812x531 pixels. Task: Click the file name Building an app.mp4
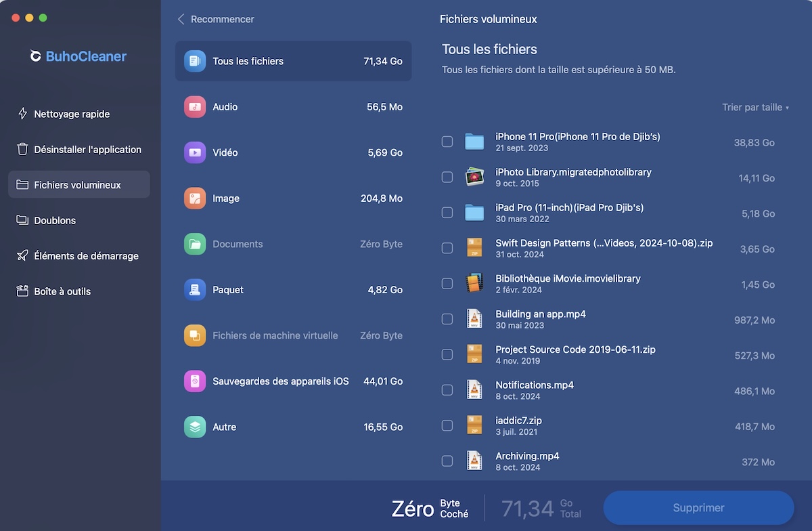(541, 314)
